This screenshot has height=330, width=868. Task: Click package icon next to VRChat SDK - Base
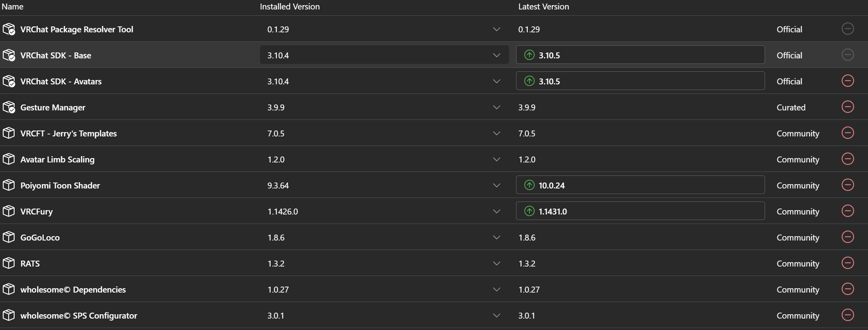(x=9, y=55)
